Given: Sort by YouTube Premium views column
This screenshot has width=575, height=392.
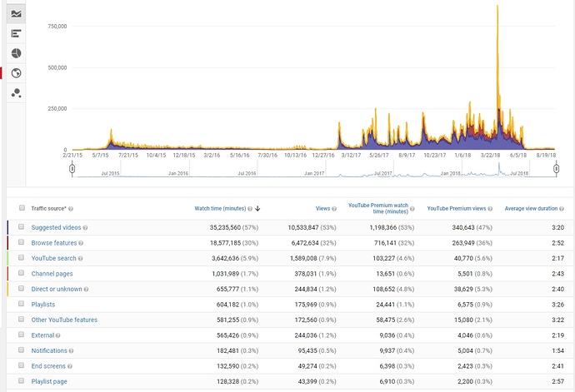Looking at the screenshot, I should (457, 208).
